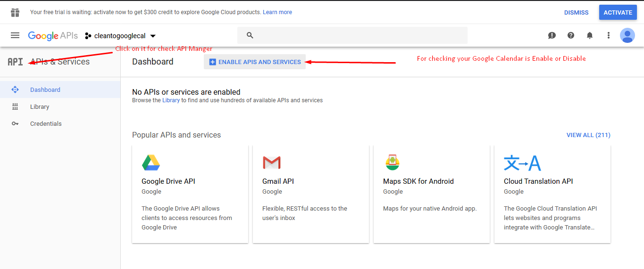Open the Google Drive API card title
This screenshot has width=644, height=269.
(x=168, y=181)
